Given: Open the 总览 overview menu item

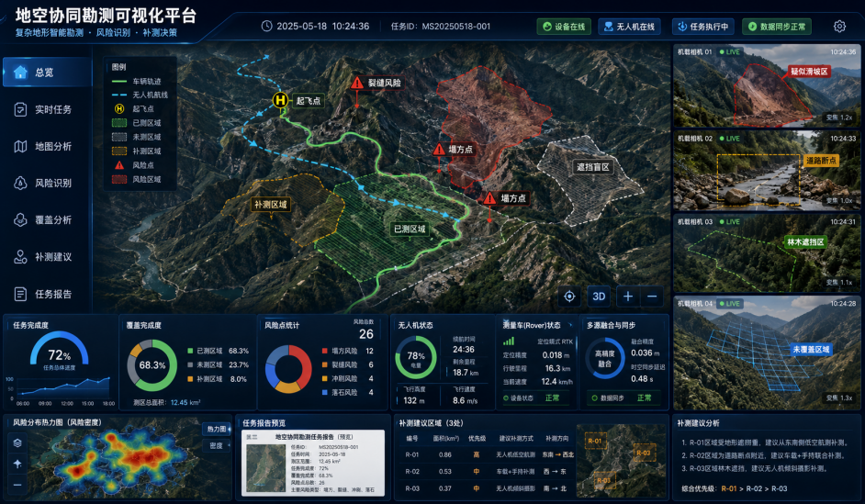Looking at the screenshot, I should (46, 73).
